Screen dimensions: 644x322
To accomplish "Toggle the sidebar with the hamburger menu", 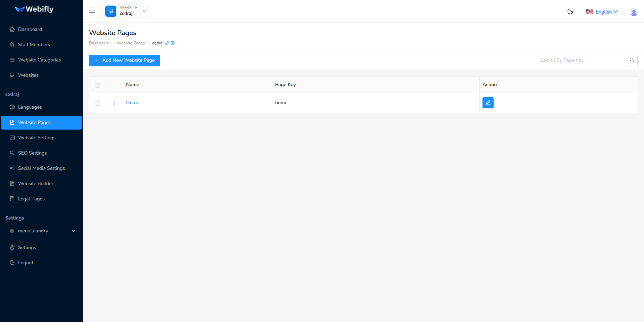I will (x=92, y=10).
